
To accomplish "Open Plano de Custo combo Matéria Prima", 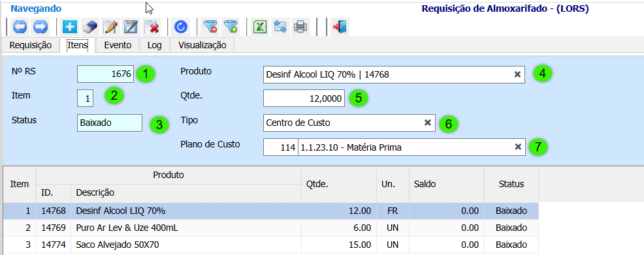I will coord(411,147).
